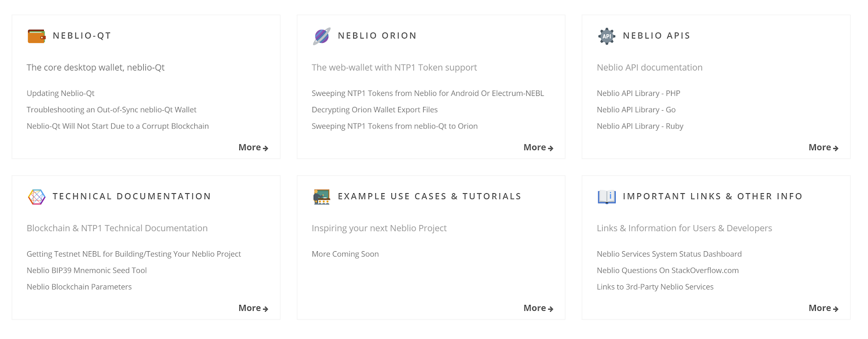868x339 pixels.
Task: Click 'Inspiring your next Neblio Project' text
Action: tap(379, 228)
